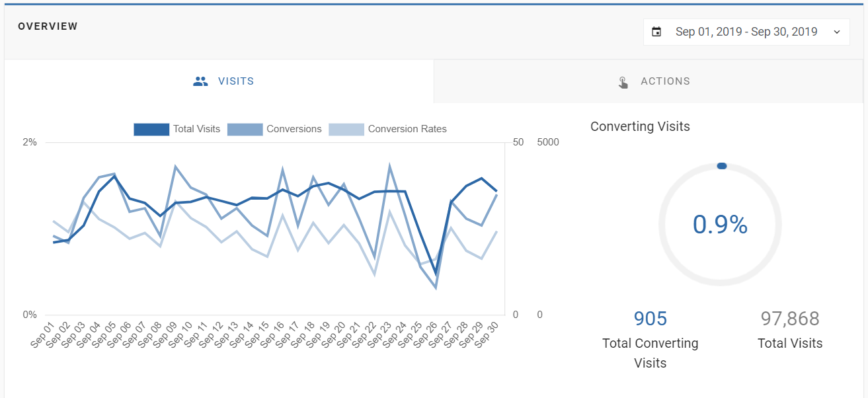Click the hand pointer icon on Actions tab
Image resolution: width=868 pixels, height=398 pixels.
623,81
